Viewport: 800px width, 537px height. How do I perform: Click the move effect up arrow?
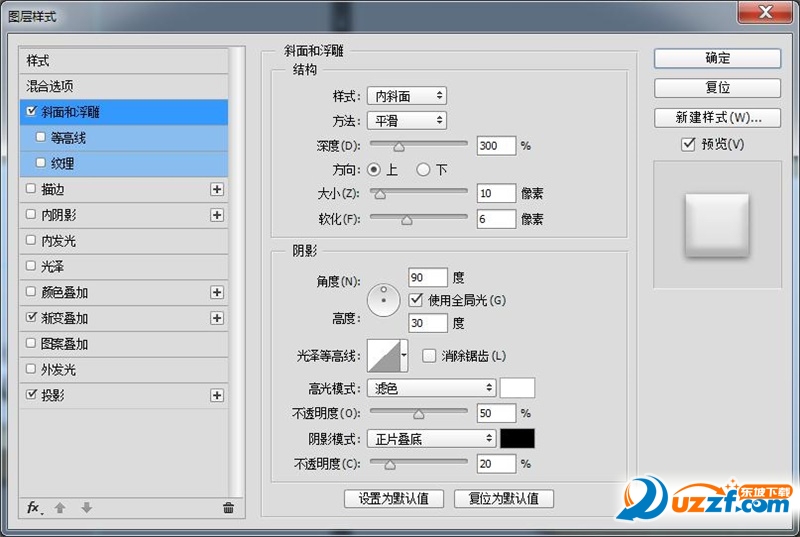[x=60, y=508]
